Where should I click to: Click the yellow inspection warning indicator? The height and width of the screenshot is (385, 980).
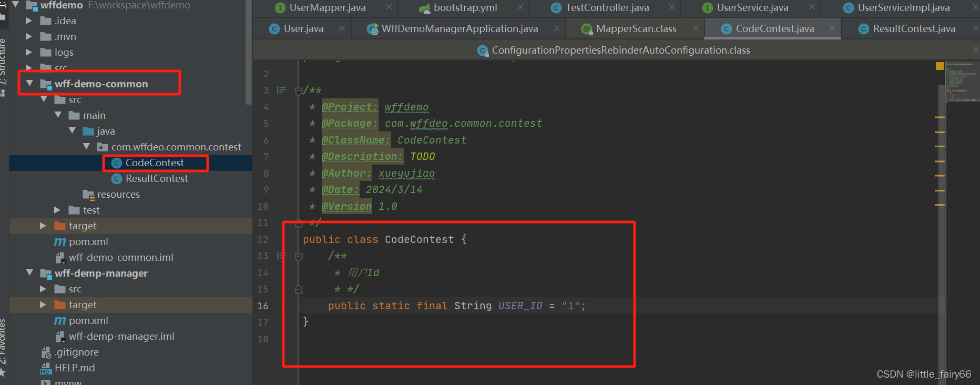940,66
